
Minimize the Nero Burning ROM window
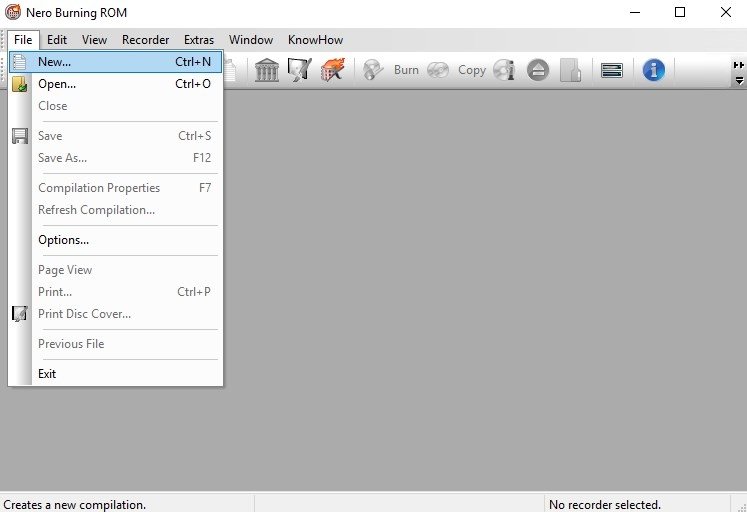(x=635, y=12)
